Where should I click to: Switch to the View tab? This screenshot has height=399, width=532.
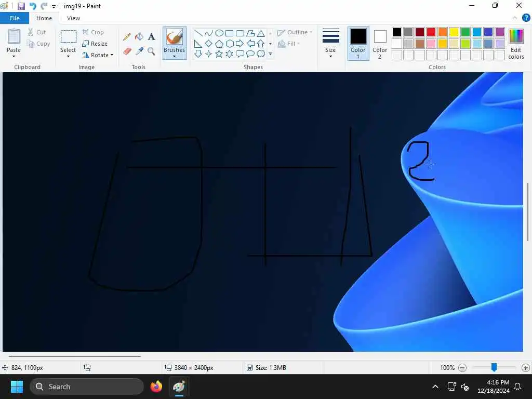coord(73,18)
